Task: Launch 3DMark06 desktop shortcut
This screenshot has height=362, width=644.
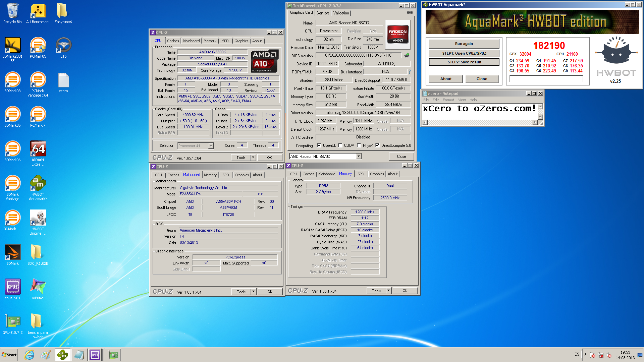Action: tap(12, 151)
